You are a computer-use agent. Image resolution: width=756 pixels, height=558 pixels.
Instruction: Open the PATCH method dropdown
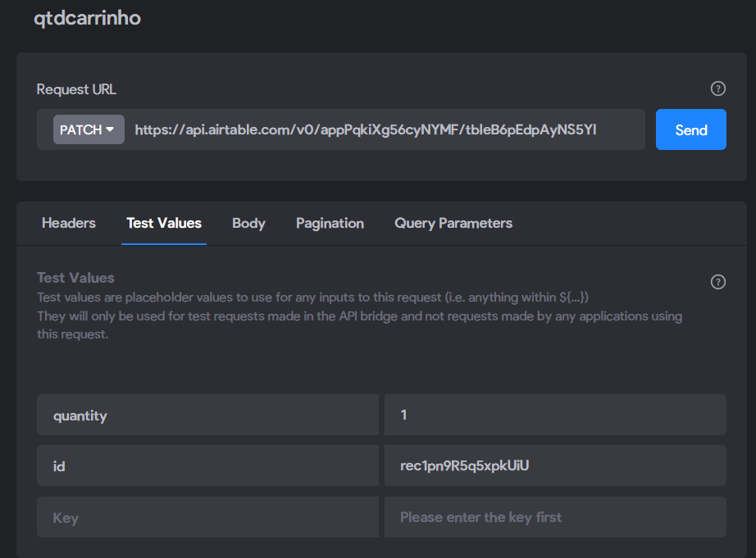[x=89, y=129]
